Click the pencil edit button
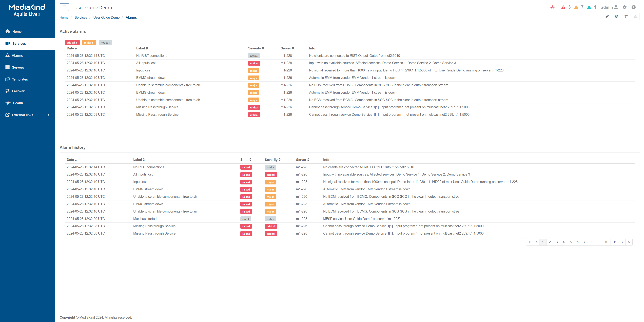 pyautogui.click(x=607, y=16)
